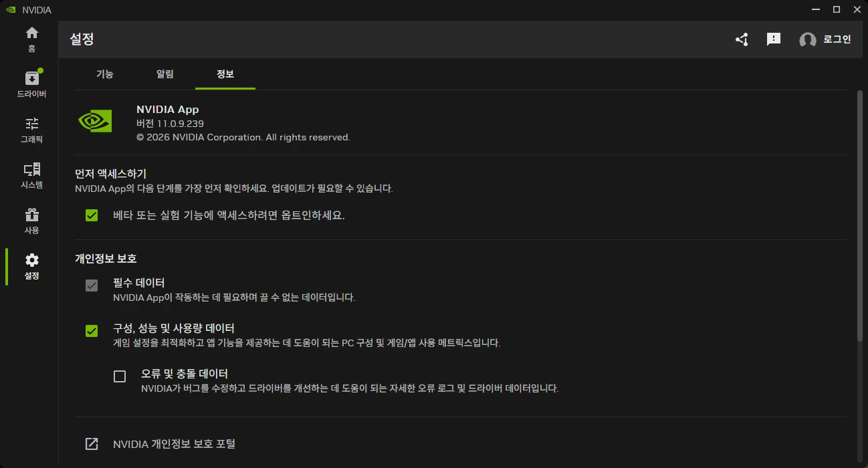This screenshot has width=868, height=468.
Task: Select the 정보 tab
Action: pos(225,74)
